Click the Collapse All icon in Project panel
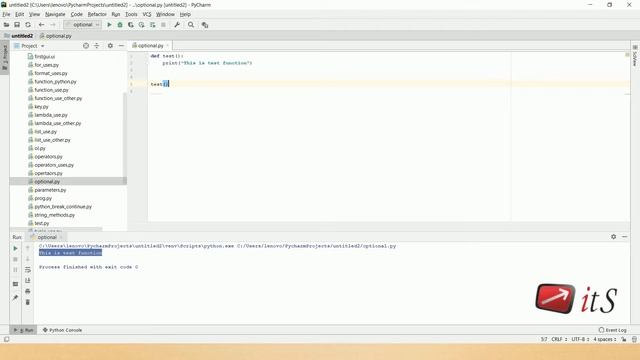The image size is (640, 360). point(97,46)
